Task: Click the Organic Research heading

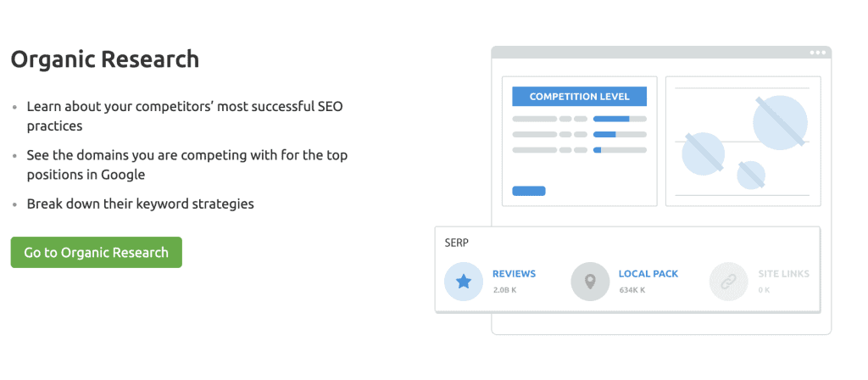Action: 105,59
